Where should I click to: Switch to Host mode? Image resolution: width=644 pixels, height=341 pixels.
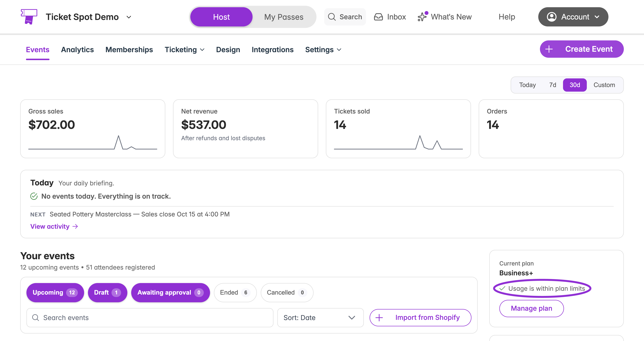(x=221, y=17)
